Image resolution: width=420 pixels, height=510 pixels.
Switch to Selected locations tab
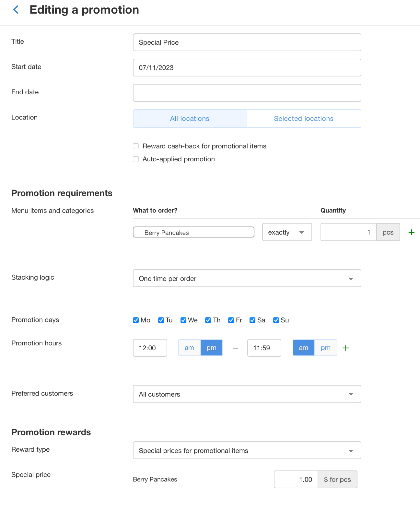(x=304, y=119)
